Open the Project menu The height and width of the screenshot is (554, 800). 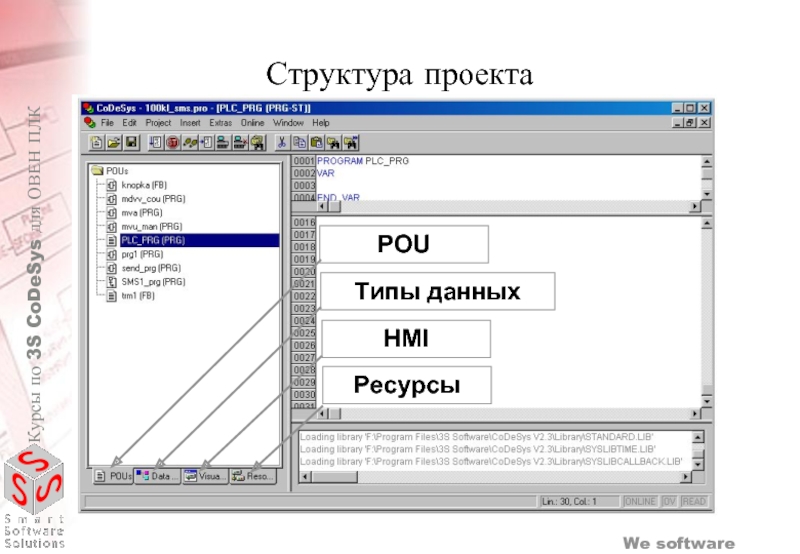coord(158,123)
